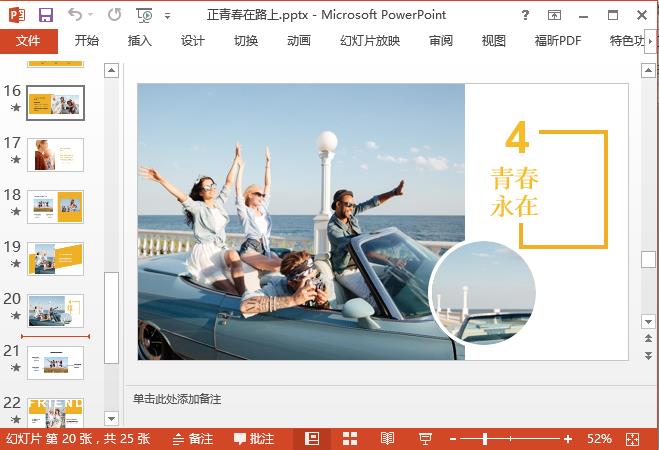659x450 pixels.
Task: Click the zoom slider plus button
Action: (x=568, y=439)
